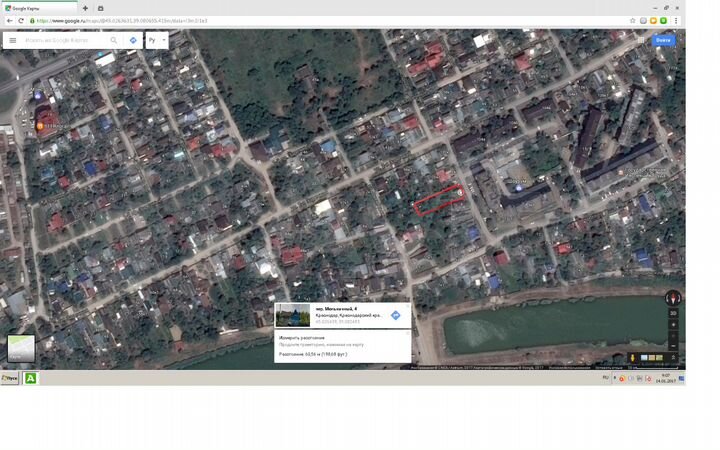Toggle the 2D tilt view button
This screenshot has width=720, height=450.
point(673,313)
